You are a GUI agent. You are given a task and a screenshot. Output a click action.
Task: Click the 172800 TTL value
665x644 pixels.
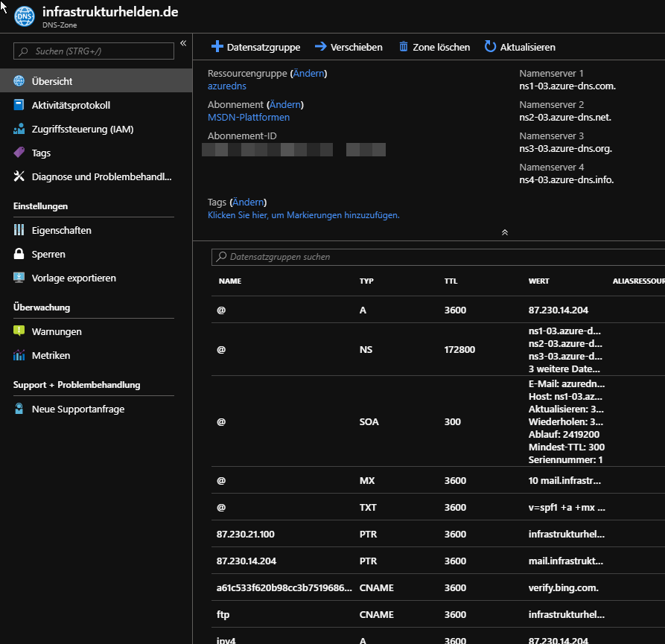tap(459, 349)
